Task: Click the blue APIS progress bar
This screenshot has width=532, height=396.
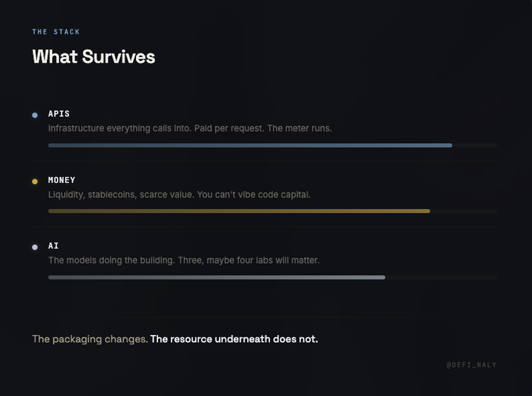Action: [x=250, y=146]
